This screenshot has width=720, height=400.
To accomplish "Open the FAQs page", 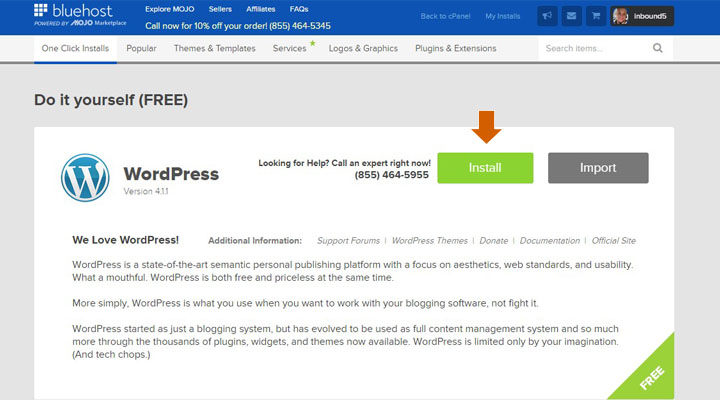I will pos(298,9).
